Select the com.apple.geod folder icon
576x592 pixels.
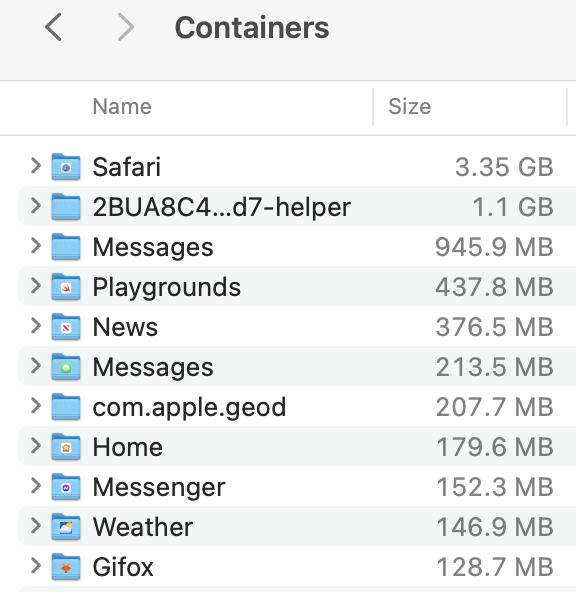(x=66, y=407)
